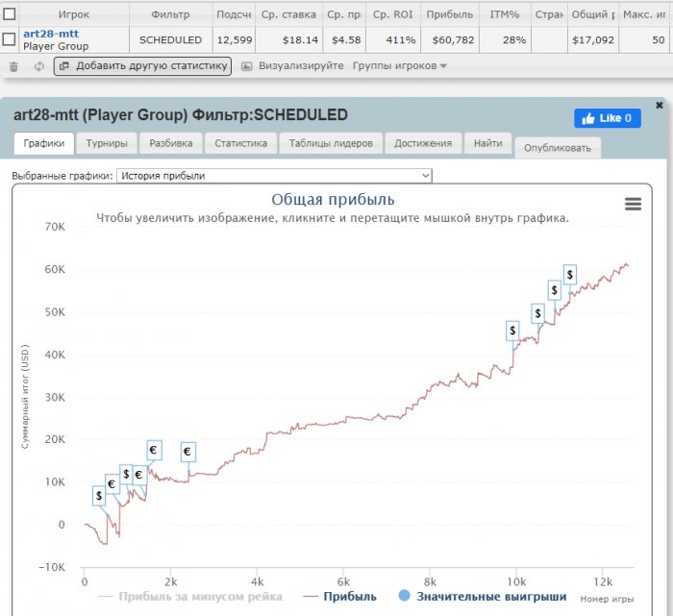673x616 pixels.
Task: Expand the Группы игроков dropdown
Action: tap(400, 66)
